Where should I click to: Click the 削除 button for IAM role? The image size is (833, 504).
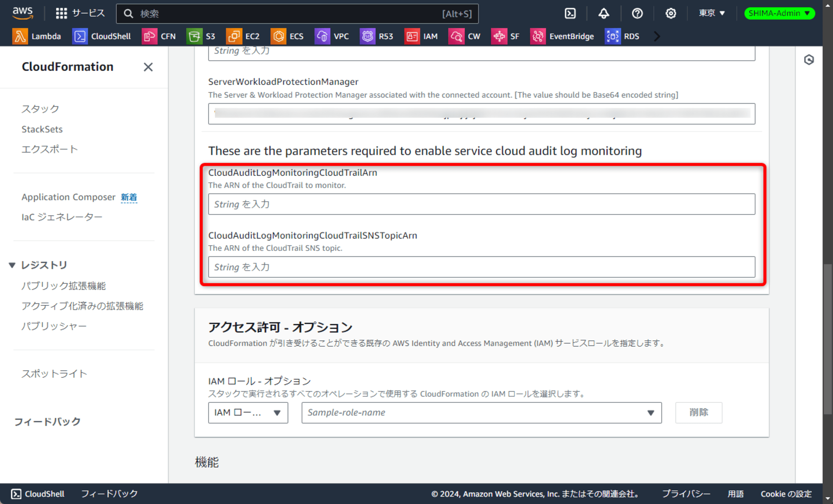(698, 412)
